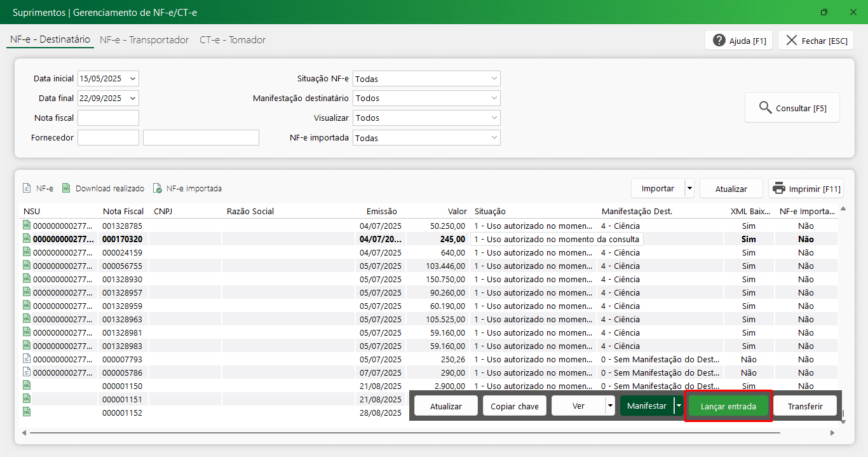Expand the Importar button dropdown arrow
Viewport: 868px width, 457px height.
click(x=689, y=189)
